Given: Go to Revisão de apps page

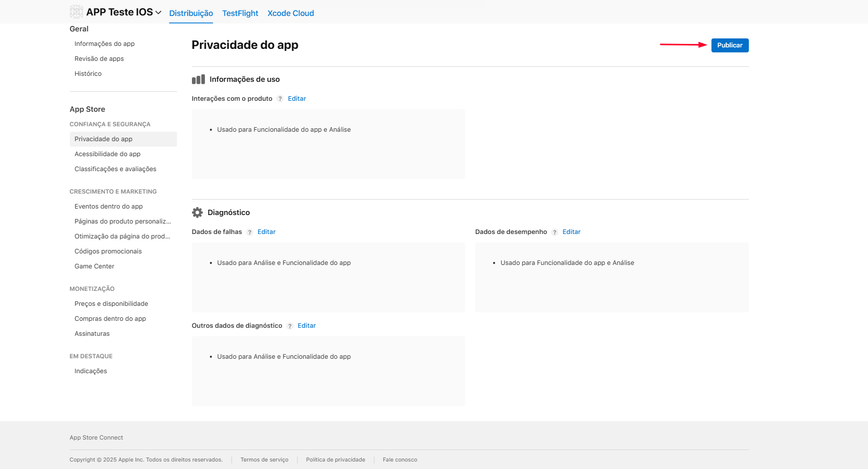Looking at the screenshot, I should coord(99,59).
